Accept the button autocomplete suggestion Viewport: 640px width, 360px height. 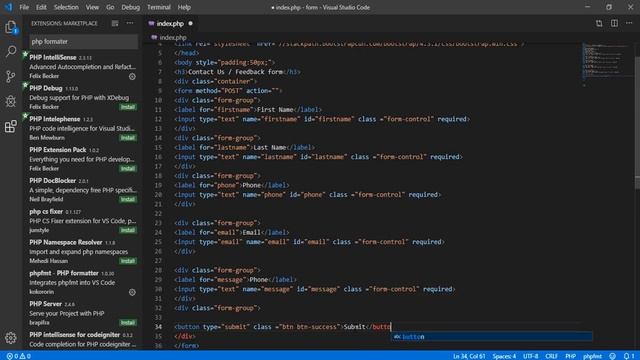[491, 337]
